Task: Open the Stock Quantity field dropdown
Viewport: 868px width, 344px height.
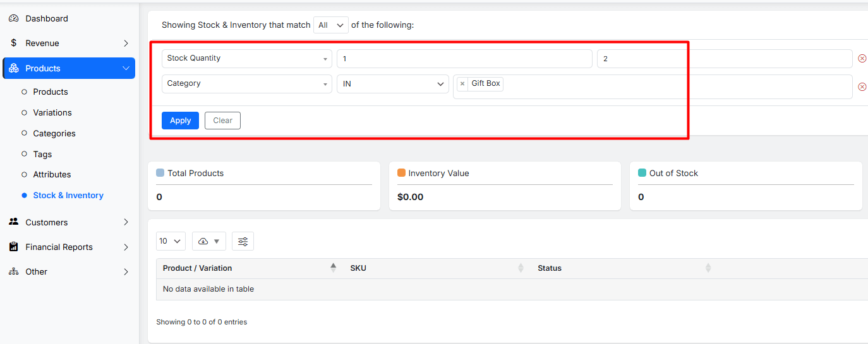Action: pos(246,59)
